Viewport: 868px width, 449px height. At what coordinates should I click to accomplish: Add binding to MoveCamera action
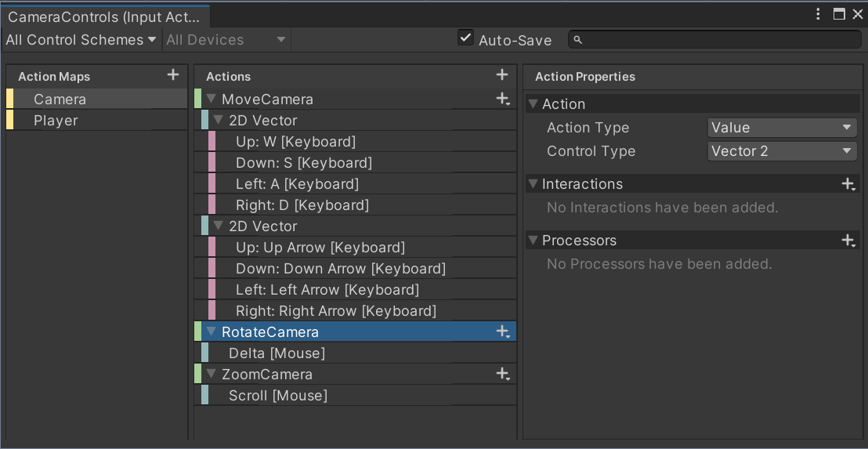tap(503, 99)
